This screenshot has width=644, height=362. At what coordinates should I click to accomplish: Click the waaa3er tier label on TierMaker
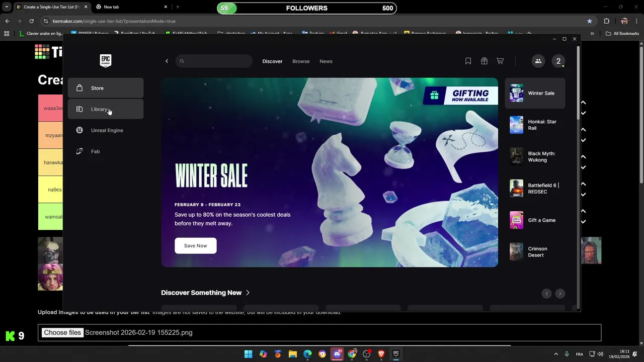(50, 108)
